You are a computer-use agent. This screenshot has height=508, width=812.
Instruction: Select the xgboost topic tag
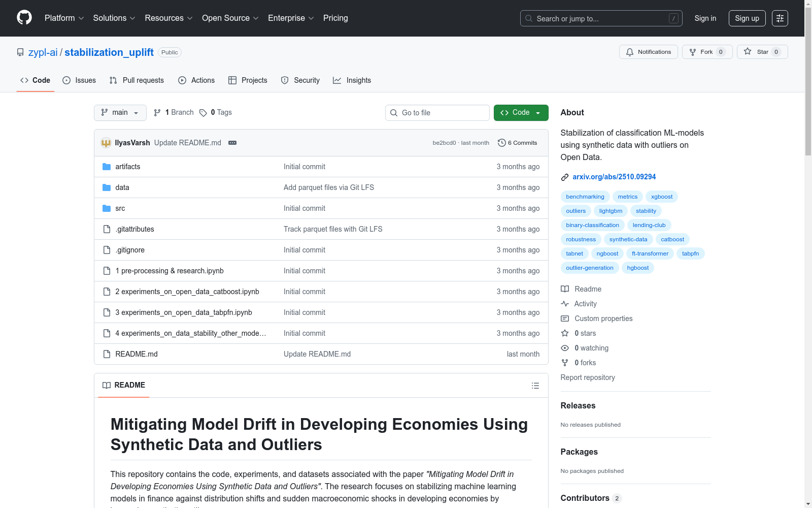(662, 197)
